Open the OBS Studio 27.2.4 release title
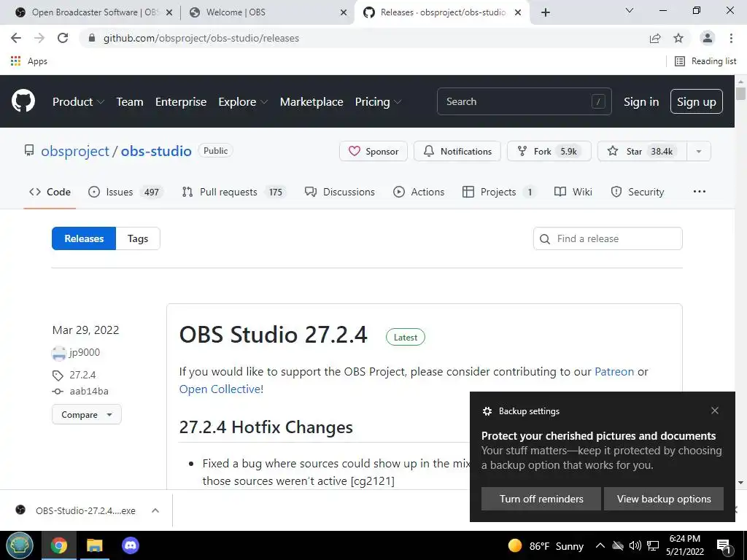Image resolution: width=747 pixels, height=560 pixels. point(274,334)
